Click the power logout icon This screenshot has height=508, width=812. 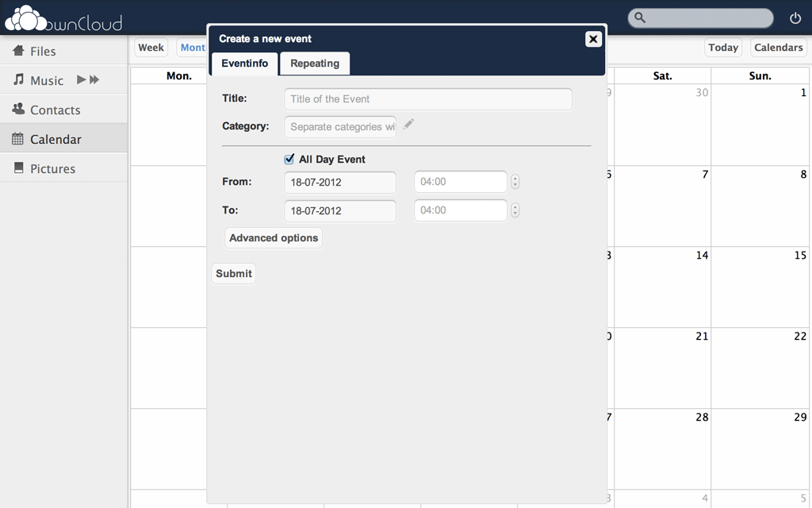pos(795,18)
